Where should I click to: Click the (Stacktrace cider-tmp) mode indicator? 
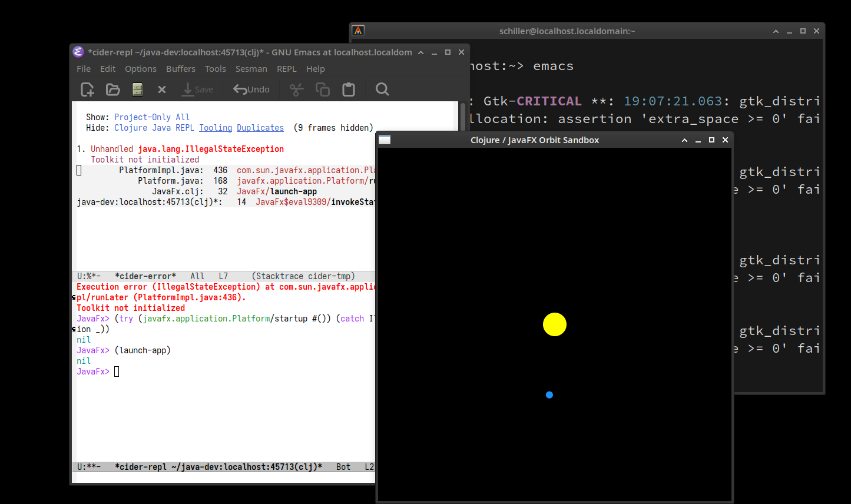303,276
